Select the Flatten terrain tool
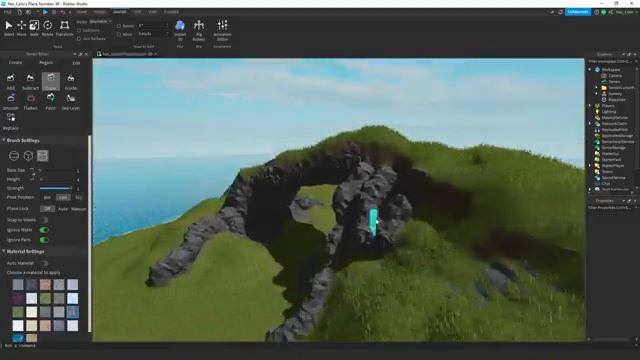The width and height of the screenshot is (640, 360). click(31, 102)
